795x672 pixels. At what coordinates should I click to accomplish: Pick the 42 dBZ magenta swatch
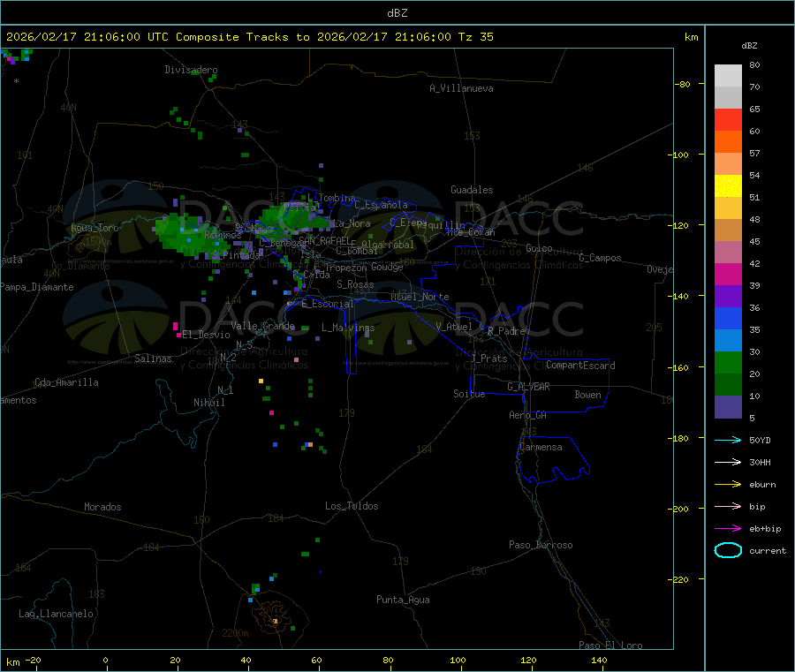[x=728, y=274]
